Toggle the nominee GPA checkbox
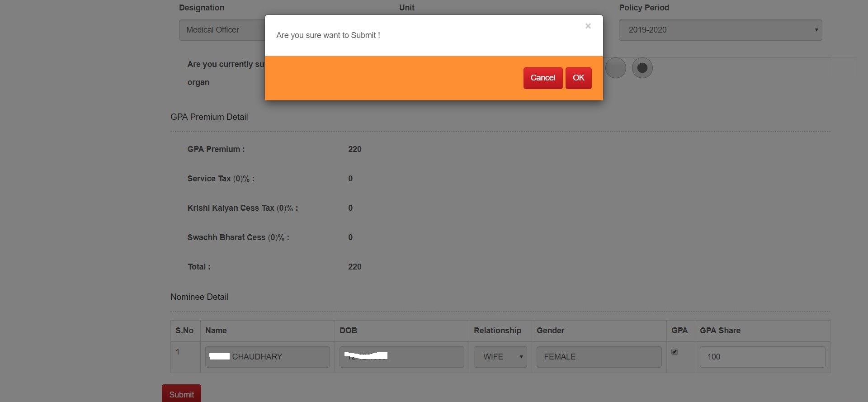This screenshot has height=402, width=868. 674,352
